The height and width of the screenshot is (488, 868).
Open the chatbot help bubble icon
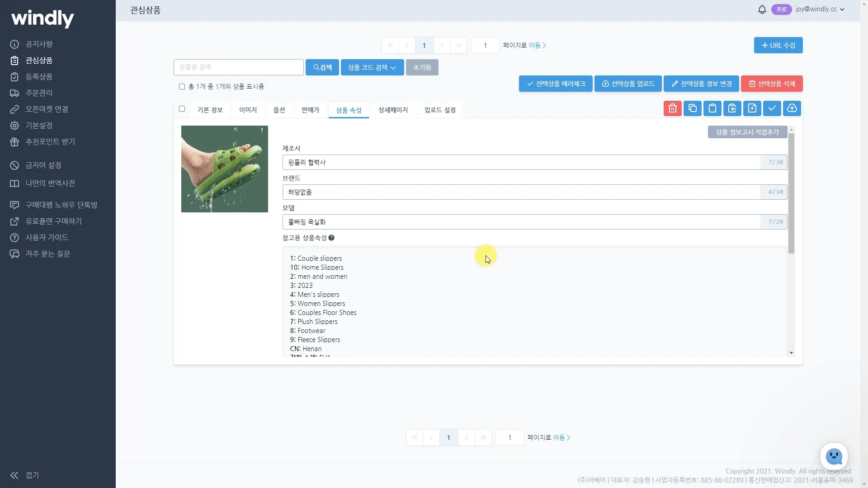(834, 456)
